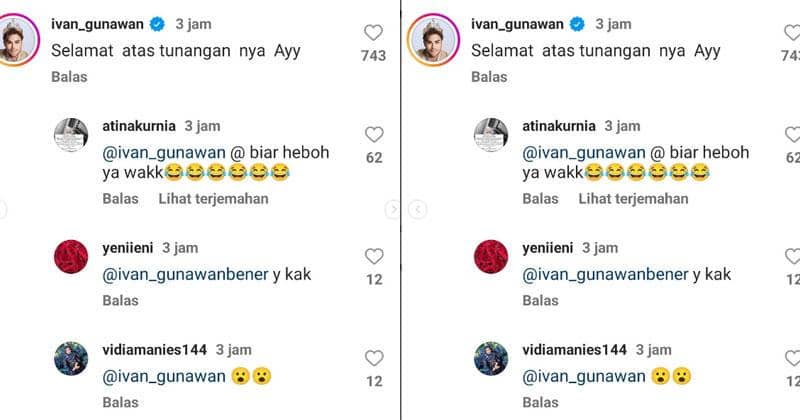Like ivan_gunawan's comment in the left panel
The height and width of the screenshot is (420, 800).
tap(373, 32)
